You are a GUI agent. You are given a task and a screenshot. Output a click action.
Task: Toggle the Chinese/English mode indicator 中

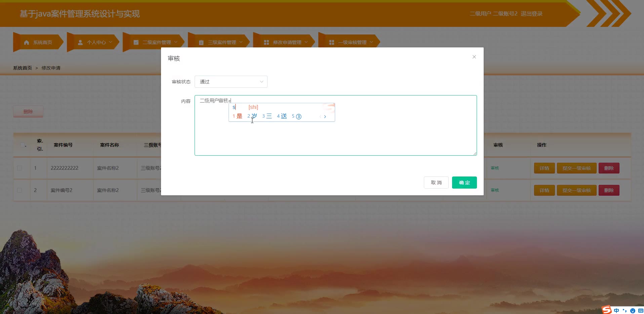click(616, 310)
